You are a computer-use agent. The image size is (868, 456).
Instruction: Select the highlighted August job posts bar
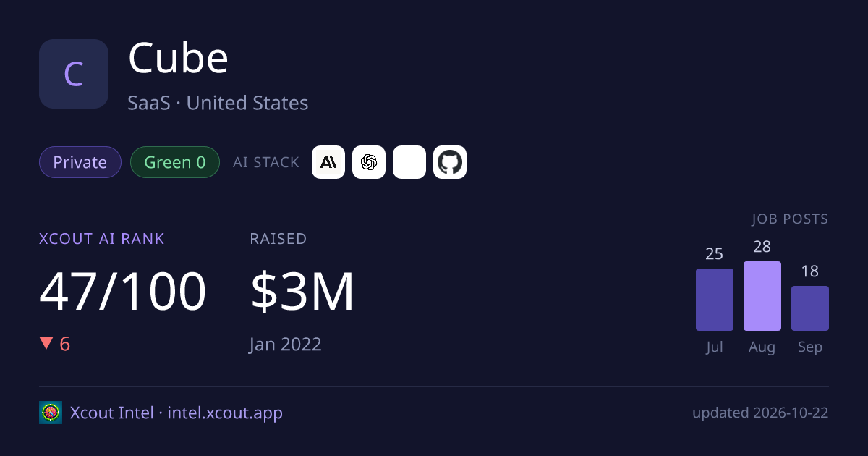[x=762, y=296]
